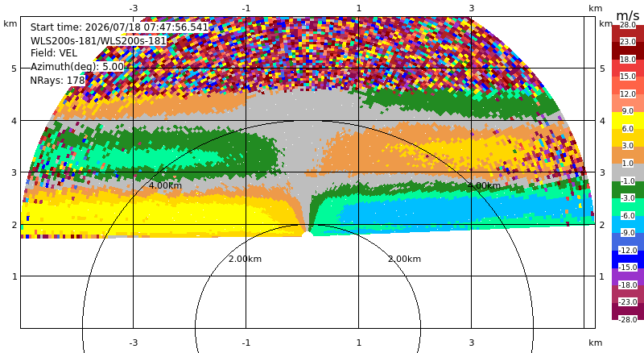Click the bottom axis tick label 3

tap(472, 343)
